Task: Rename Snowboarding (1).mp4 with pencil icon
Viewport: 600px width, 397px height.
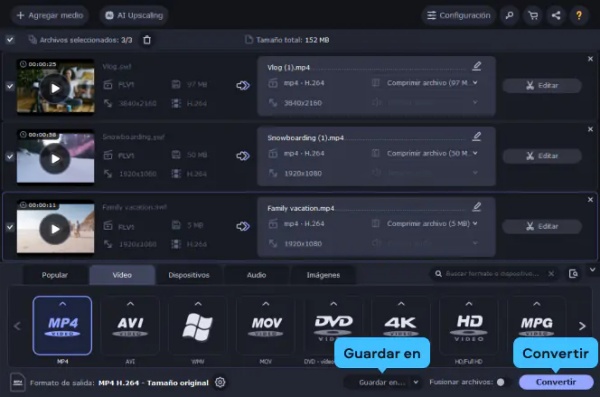Action: 476,136
